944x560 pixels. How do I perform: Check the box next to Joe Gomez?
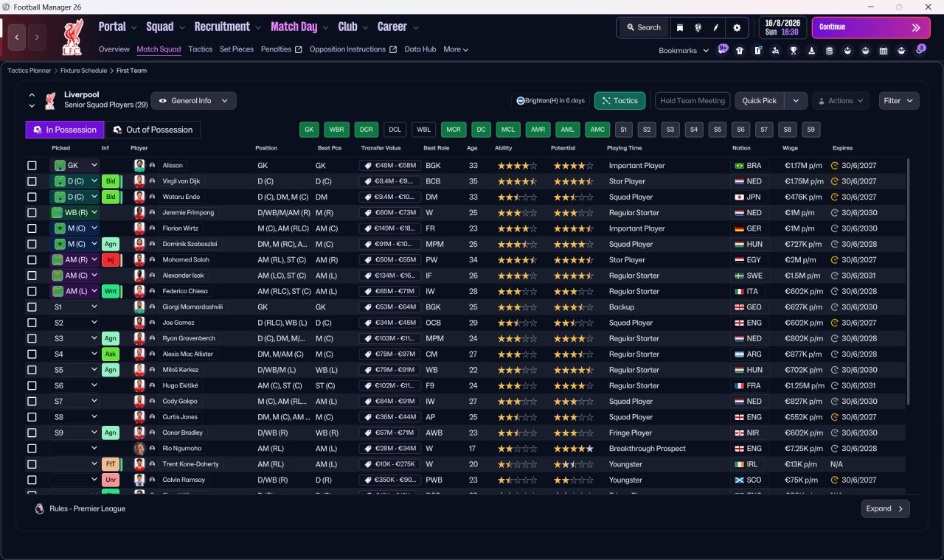point(32,323)
